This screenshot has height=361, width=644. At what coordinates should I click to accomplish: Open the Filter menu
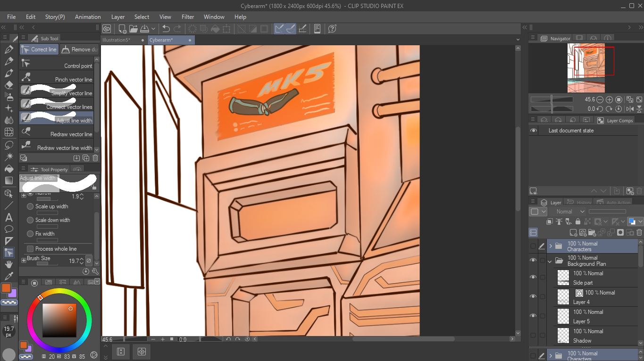coord(188,17)
